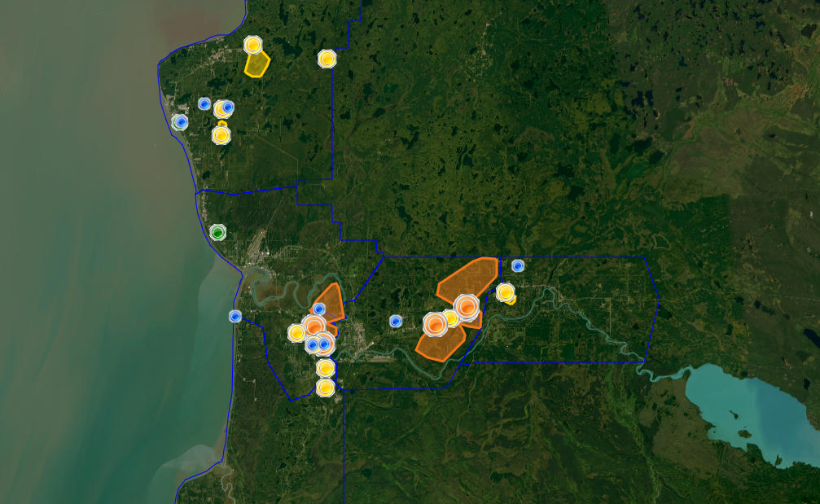
Task: Select the lone yellow marker beside the northern boundary line
Action: pos(327,59)
